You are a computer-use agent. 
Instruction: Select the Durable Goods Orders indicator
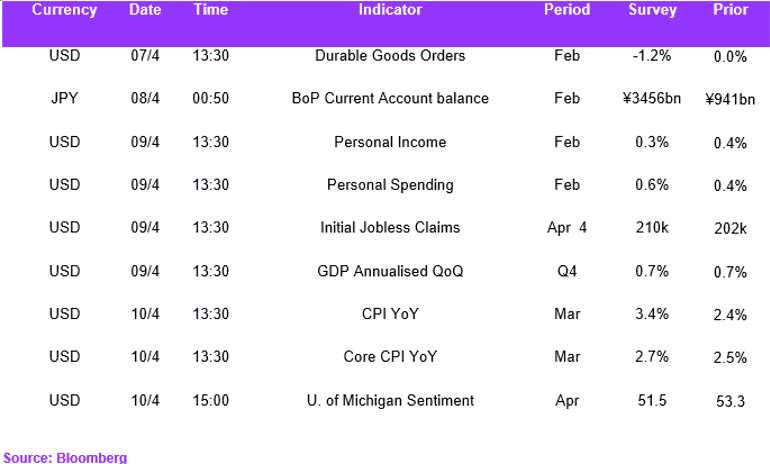(x=390, y=55)
